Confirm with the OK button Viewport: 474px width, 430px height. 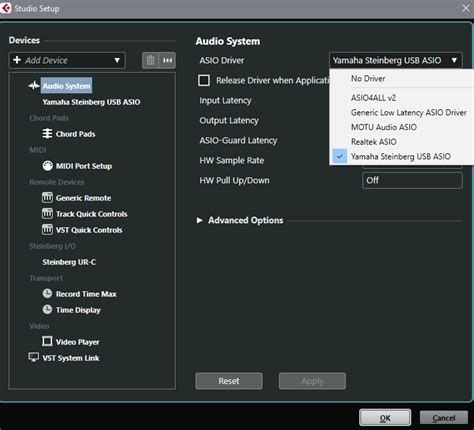click(x=385, y=418)
